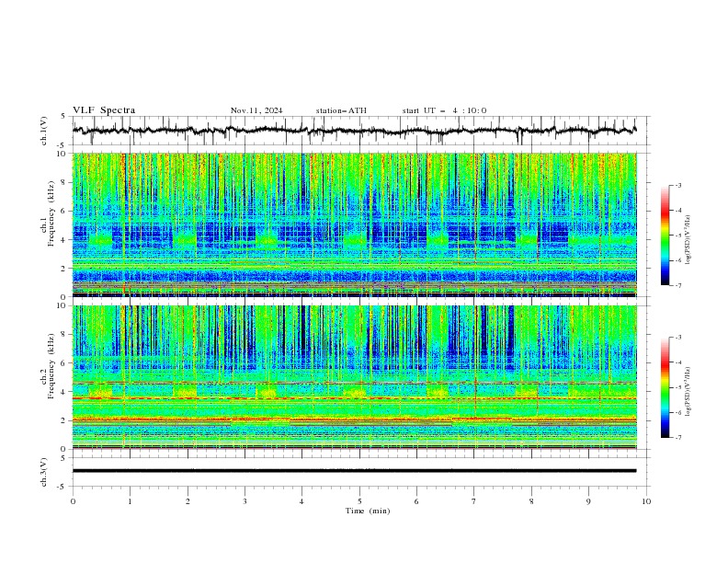
Task: Click tick "6" on the time axis
Action: coord(416,501)
